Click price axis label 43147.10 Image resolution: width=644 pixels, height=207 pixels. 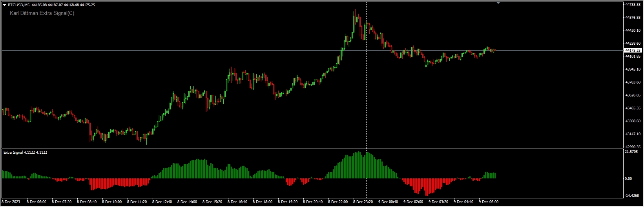click(x=633, y=134)
